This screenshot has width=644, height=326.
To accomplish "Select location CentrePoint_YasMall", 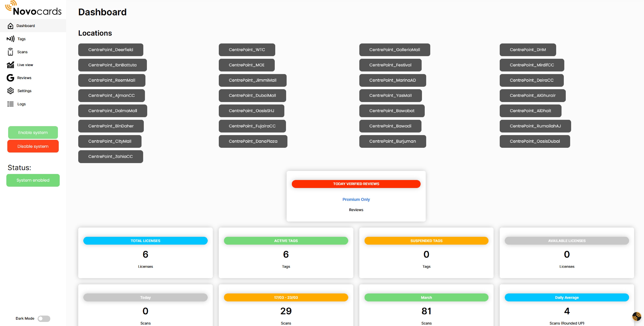I will pos(391,96).
